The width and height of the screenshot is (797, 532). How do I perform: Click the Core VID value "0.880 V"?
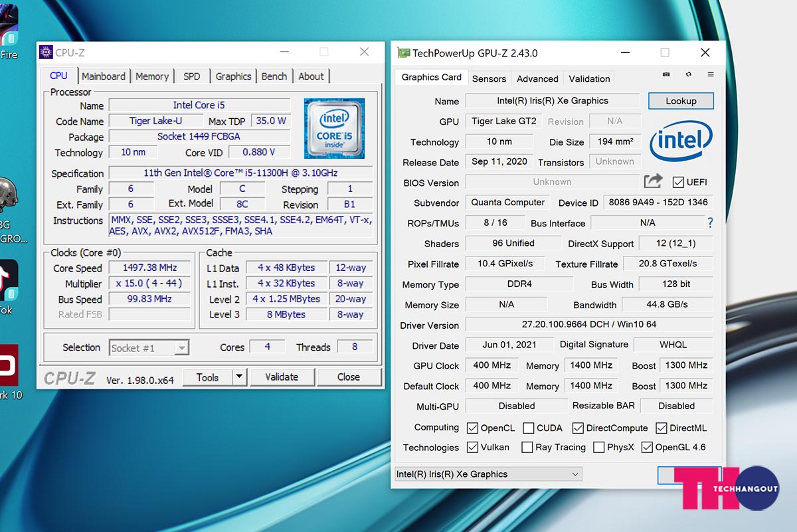259,152
